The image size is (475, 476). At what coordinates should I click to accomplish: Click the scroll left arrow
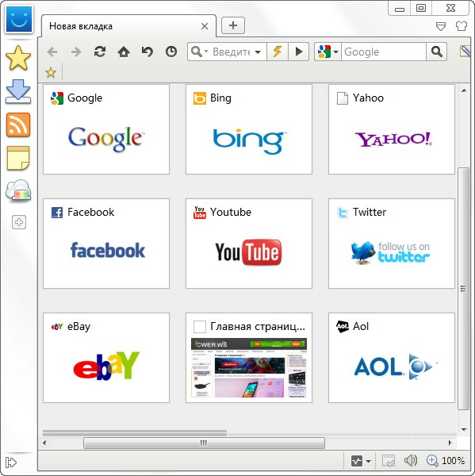pyautogui.click(x=45, y=443)
